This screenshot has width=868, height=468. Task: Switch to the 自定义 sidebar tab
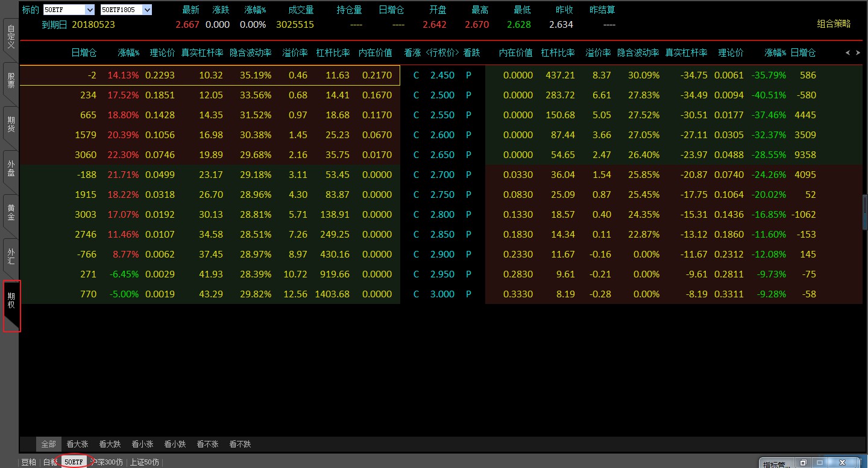(x=11, y=38)
